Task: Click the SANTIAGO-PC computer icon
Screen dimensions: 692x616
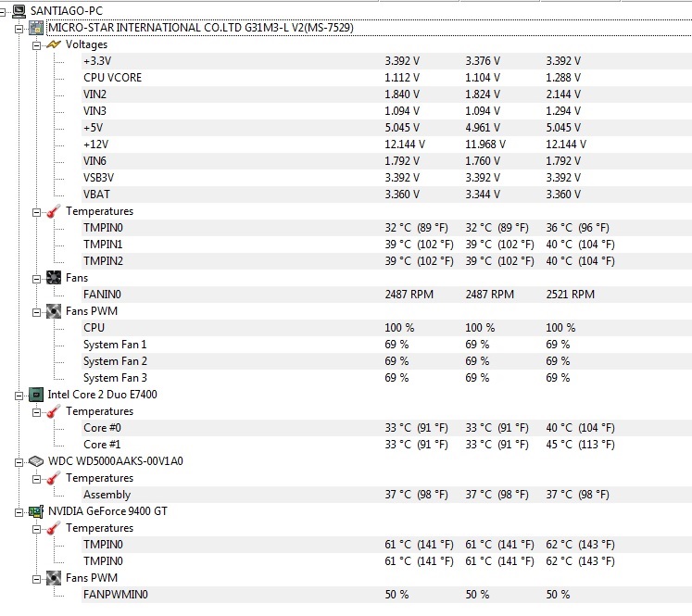Action: pos(19,11)
